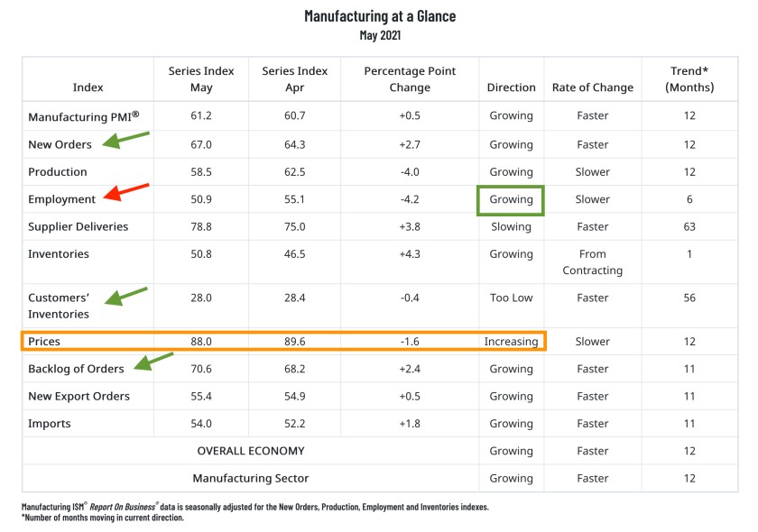Click the orange-boxed Increasing cell in Prices row
The height and width of the screenshot is (532, 758).
tap(511, 342)
